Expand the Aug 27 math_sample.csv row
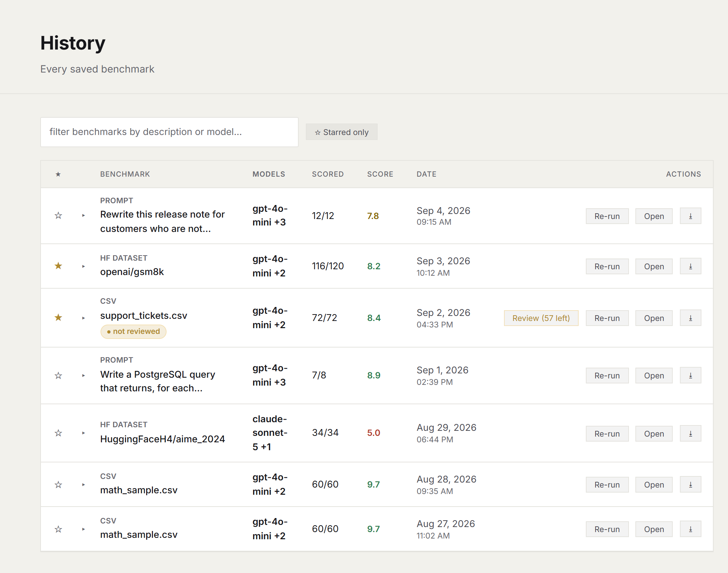This screenshot has height=573, width=728. [83, 529]
